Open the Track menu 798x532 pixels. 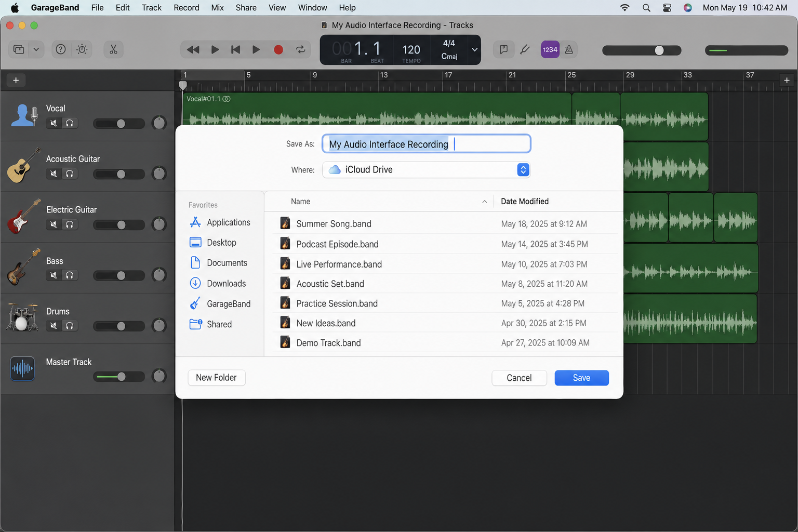152,8
